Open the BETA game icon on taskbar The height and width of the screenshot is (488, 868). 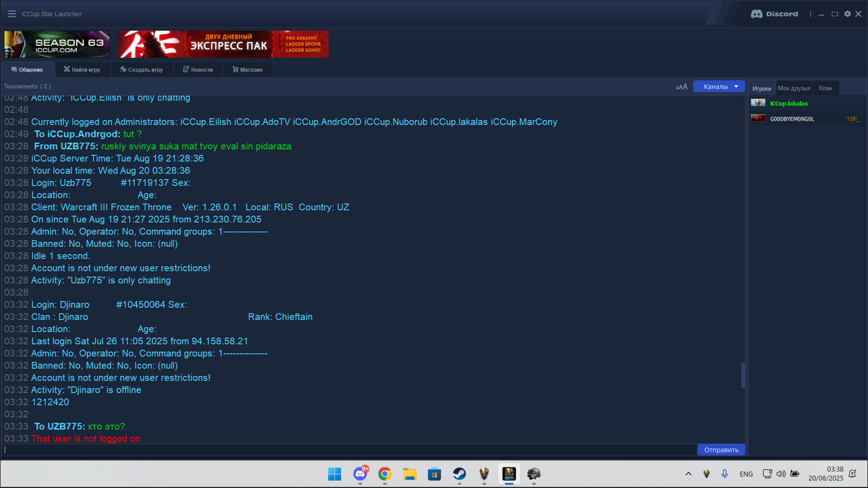pos(509,474)
